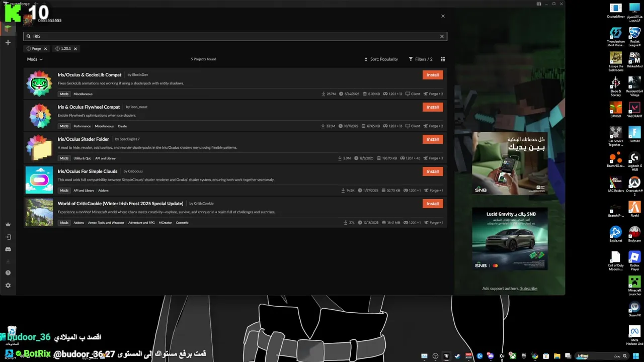Open the Minecraft game tab in CurseForge sidebar
The image size is (644, 362).
coord(8,29)
